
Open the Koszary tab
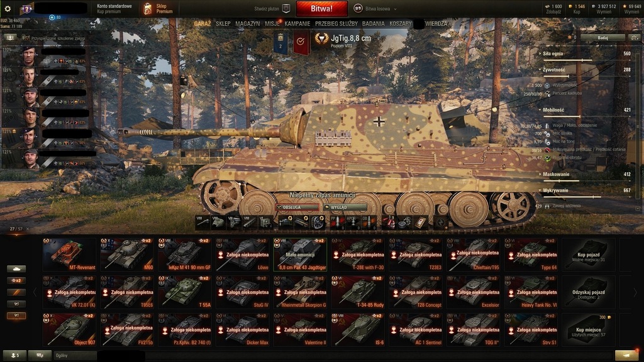tap(401, 24)
